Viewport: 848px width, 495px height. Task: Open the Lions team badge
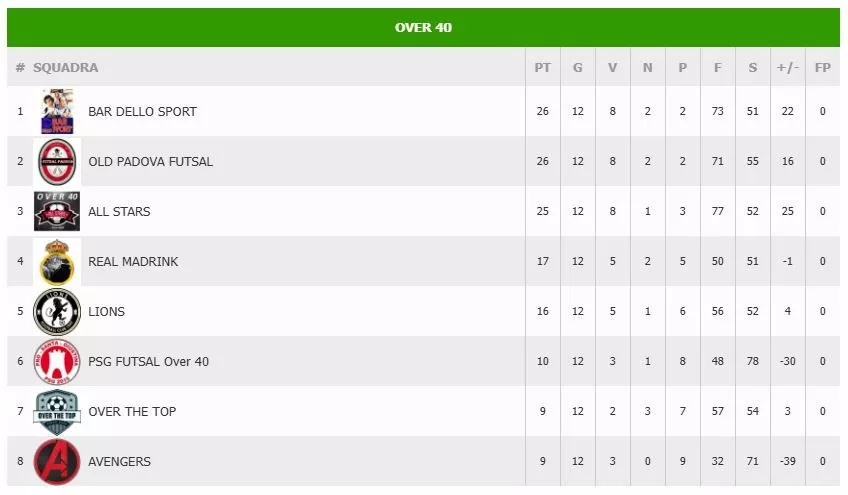[57, 312]
